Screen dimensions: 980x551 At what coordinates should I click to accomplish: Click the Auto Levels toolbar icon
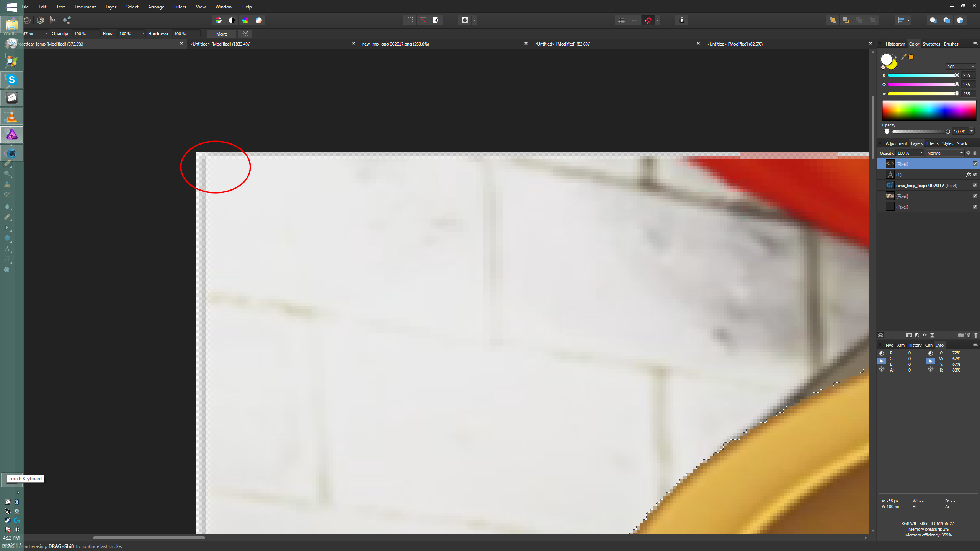coord(219,20)
